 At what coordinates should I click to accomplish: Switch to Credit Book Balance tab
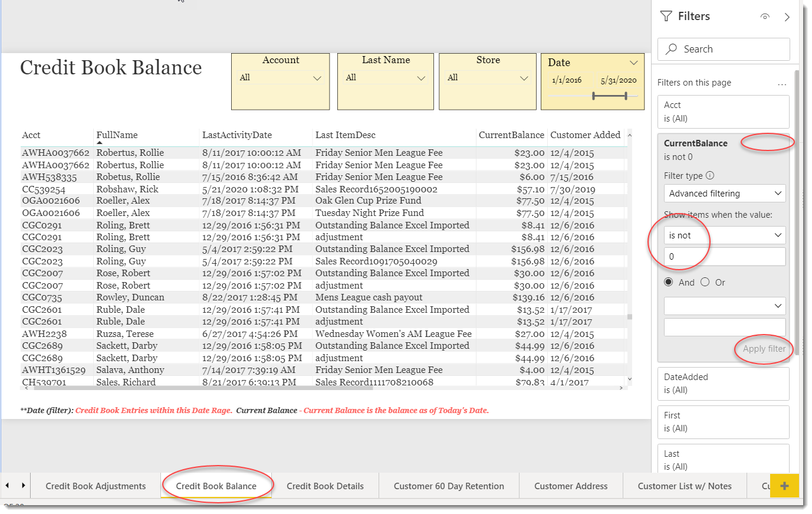(216, 486)
